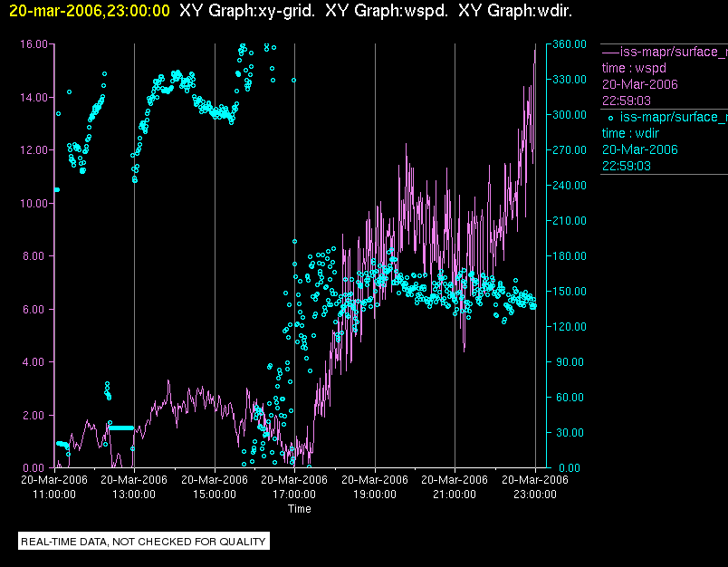Click the 6.00 left axis label
This screenshot has width=728, height=567.
(x=35, y=309)
